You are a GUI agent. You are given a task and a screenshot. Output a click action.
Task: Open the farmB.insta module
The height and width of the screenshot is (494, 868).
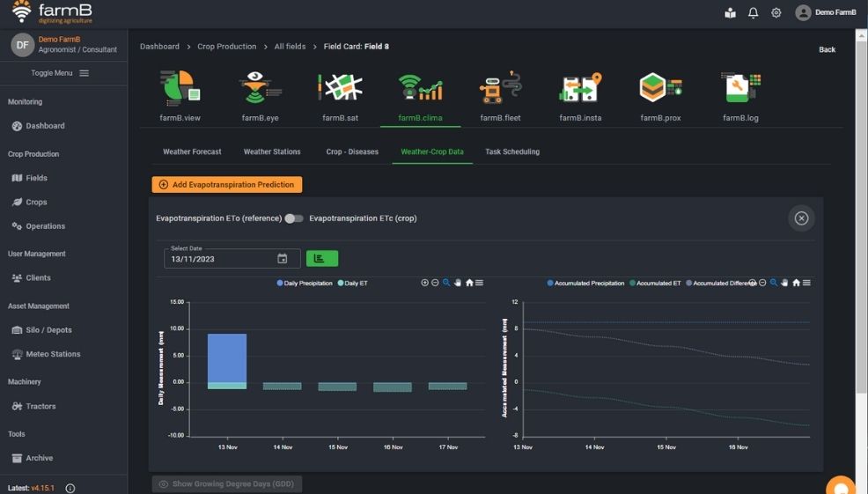(580, 95)
